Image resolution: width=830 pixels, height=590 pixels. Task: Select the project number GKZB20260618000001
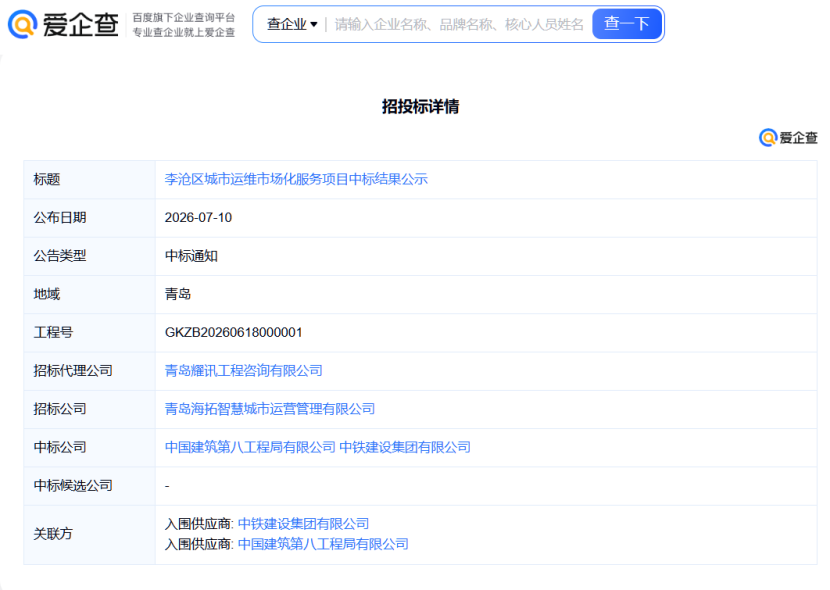pyautogui.click(x=233, y=332)
